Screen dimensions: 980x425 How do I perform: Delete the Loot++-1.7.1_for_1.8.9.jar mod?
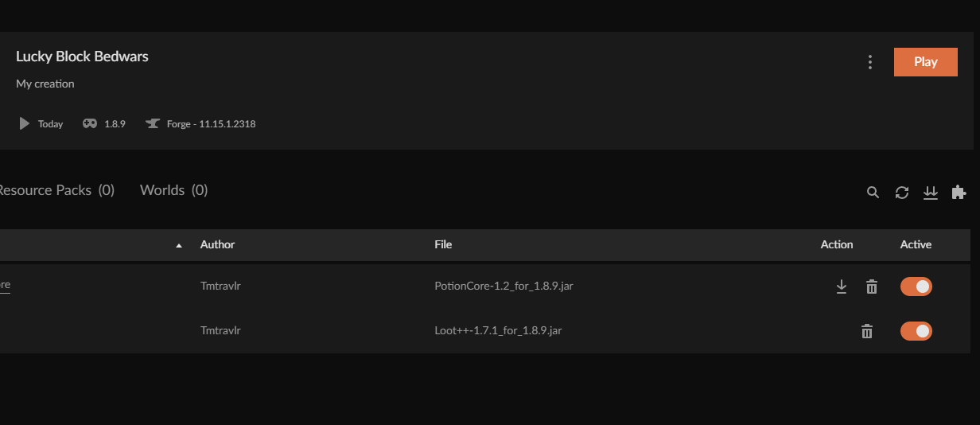coord(867,331)
